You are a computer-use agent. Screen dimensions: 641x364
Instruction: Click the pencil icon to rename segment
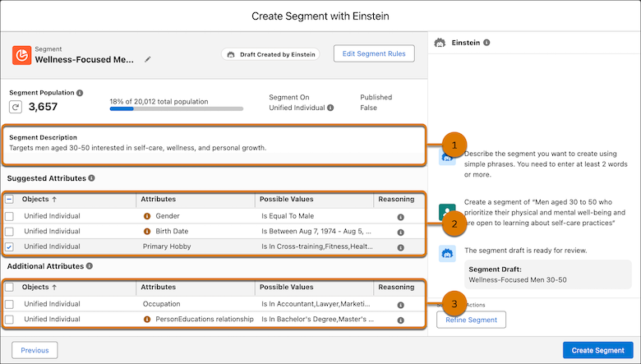click(148, 59)
